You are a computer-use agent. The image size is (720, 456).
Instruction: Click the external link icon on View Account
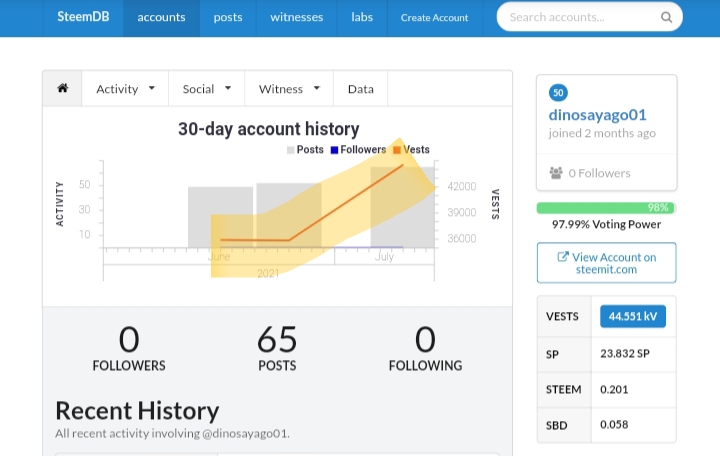[x=562, y=257]
